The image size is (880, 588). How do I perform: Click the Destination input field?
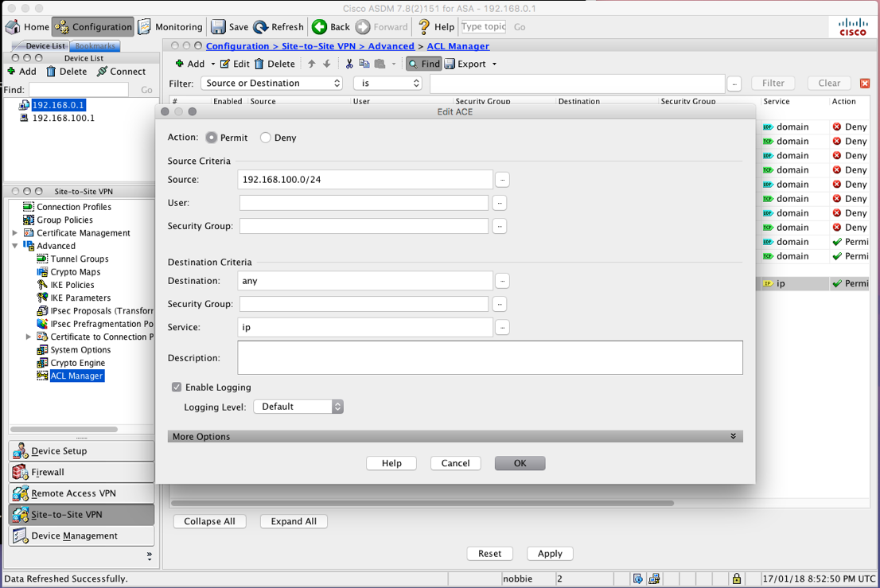point(365,281)
